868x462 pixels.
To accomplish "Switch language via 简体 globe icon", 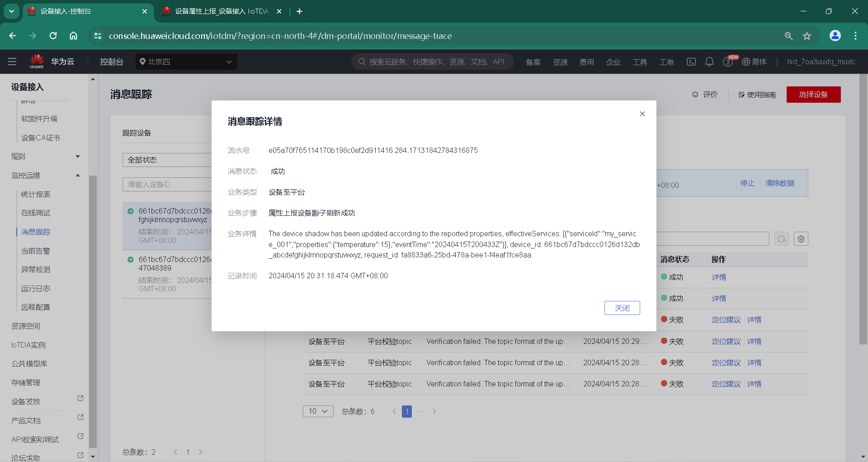I will (754, 62).
